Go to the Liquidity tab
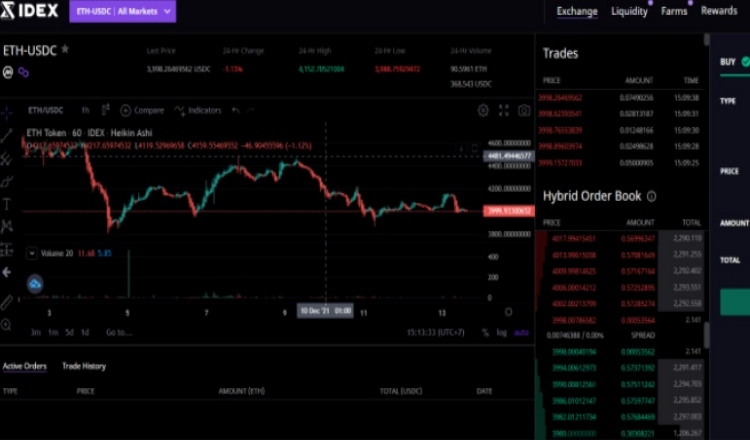Viewport: 750px width, 440px height. tap(629, 11)
